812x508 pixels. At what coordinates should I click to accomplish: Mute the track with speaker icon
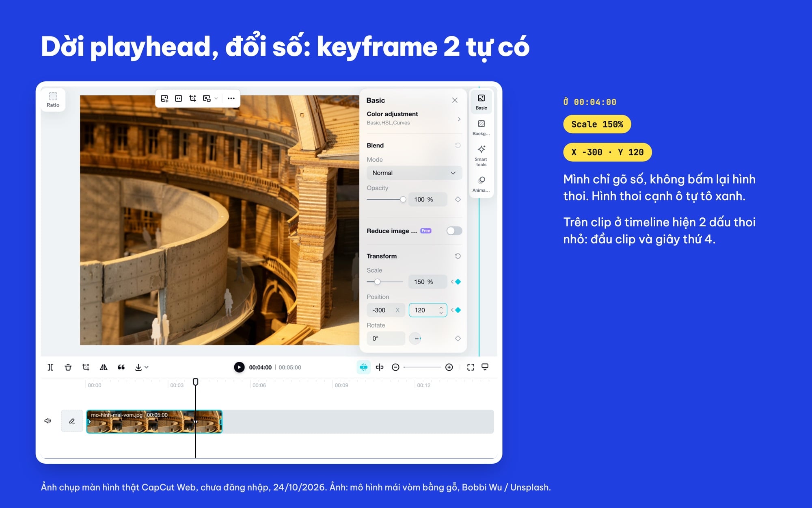[x=48, y=421]
